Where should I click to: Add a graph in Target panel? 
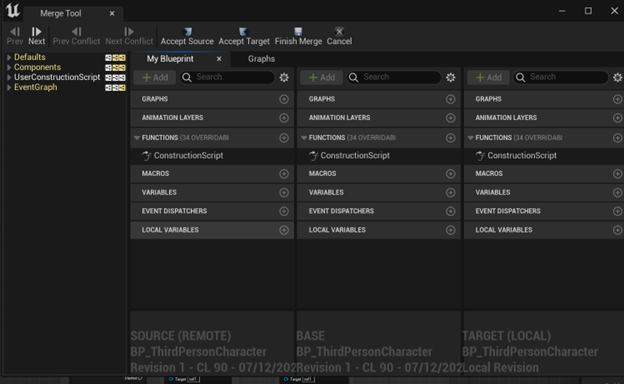[x=617, y=99]
